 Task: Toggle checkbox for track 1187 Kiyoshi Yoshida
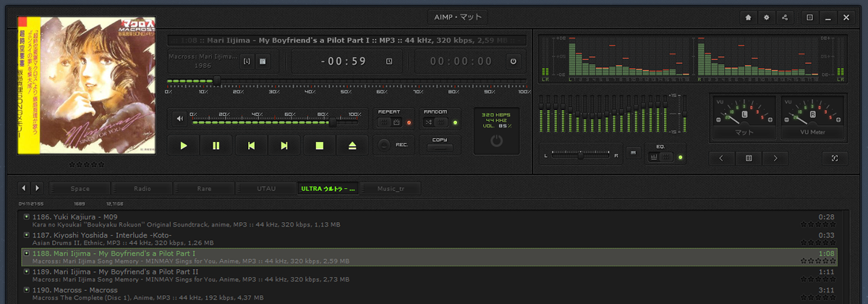[x=27, y=235]
